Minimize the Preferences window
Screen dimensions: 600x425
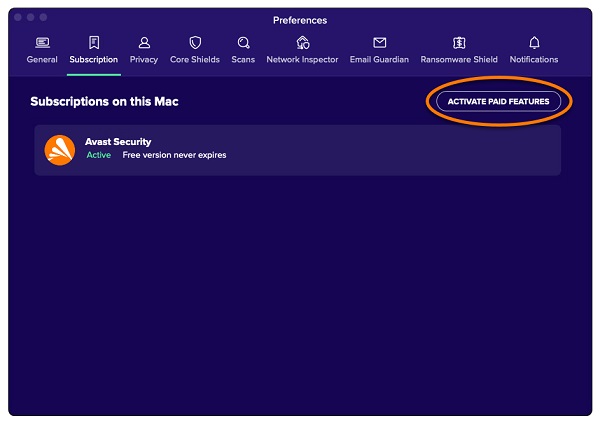[31, 19]
